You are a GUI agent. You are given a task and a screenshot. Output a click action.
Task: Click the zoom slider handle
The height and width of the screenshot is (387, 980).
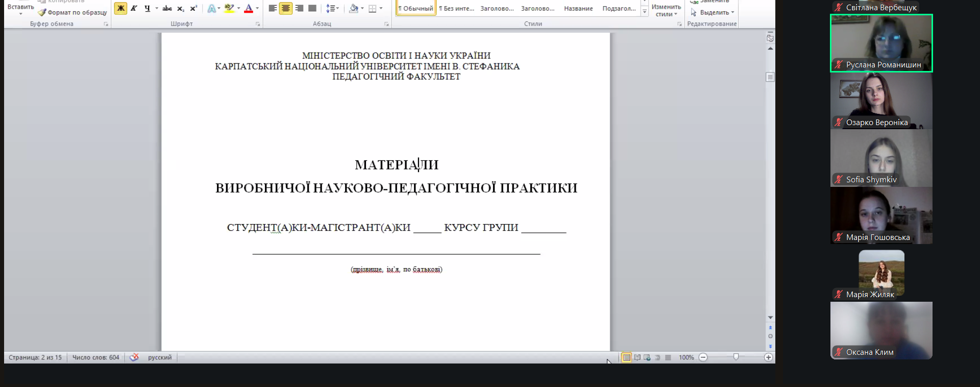(736, 357)
